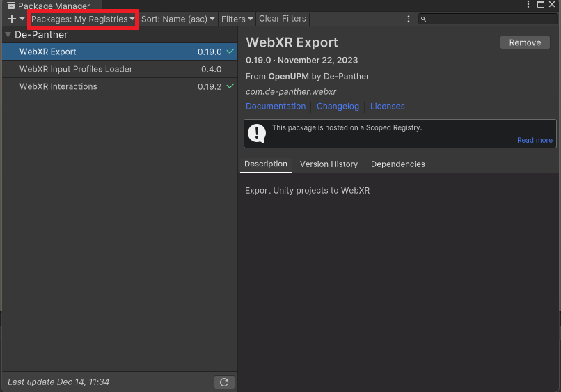Viewport: 561px width, 392px height.
Task: Click the Clear Filters button
Action: tap(283, 19)
